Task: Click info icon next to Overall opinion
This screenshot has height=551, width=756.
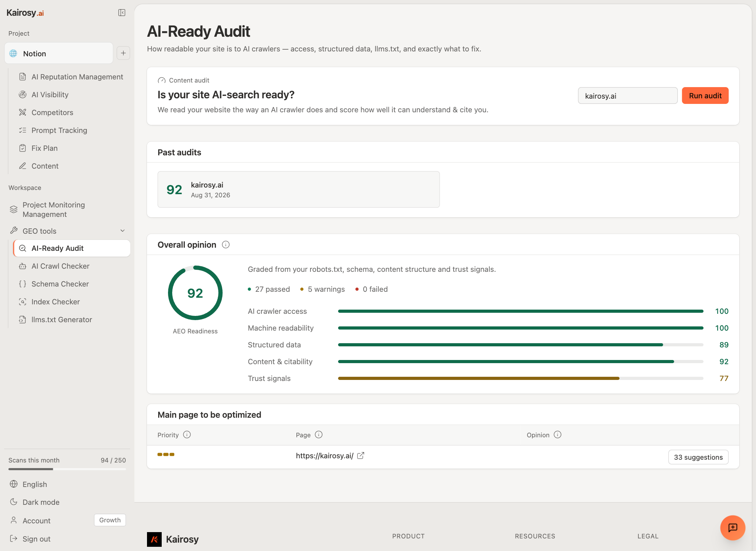Action: (226, 245)
